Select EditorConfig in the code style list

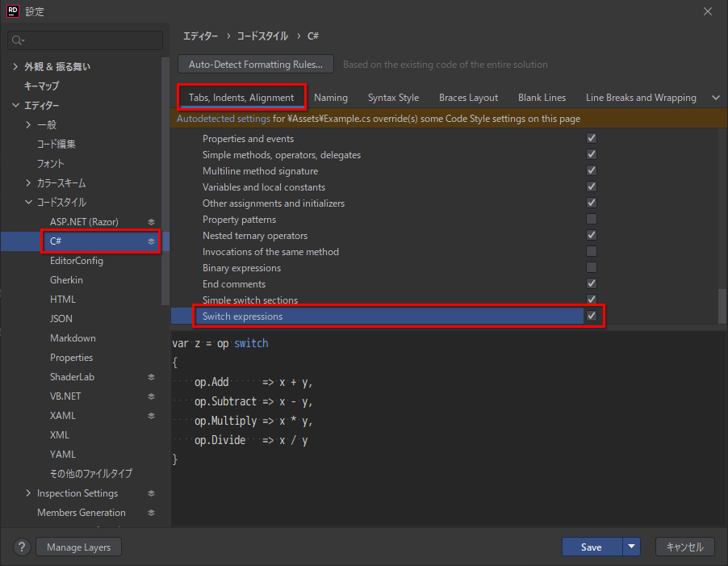click(x=77, y=261)
